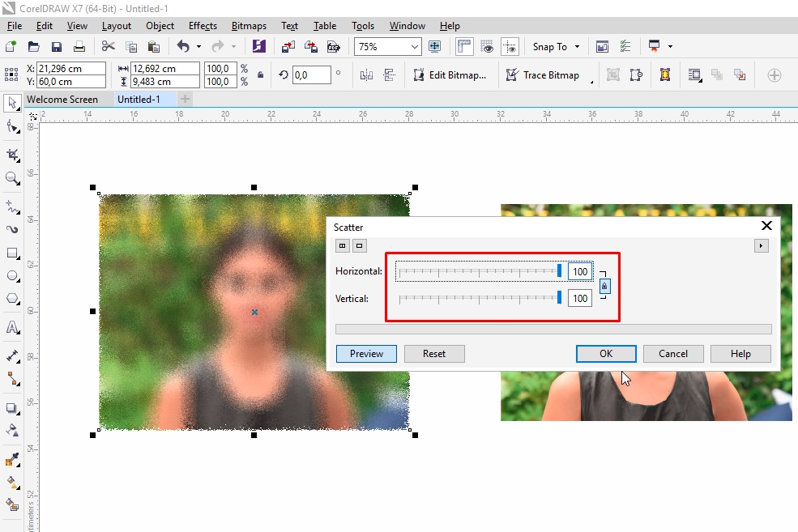Expand the Scatter dialog options with the arrow button
The image size is (798, 532).
click(760, 245)
